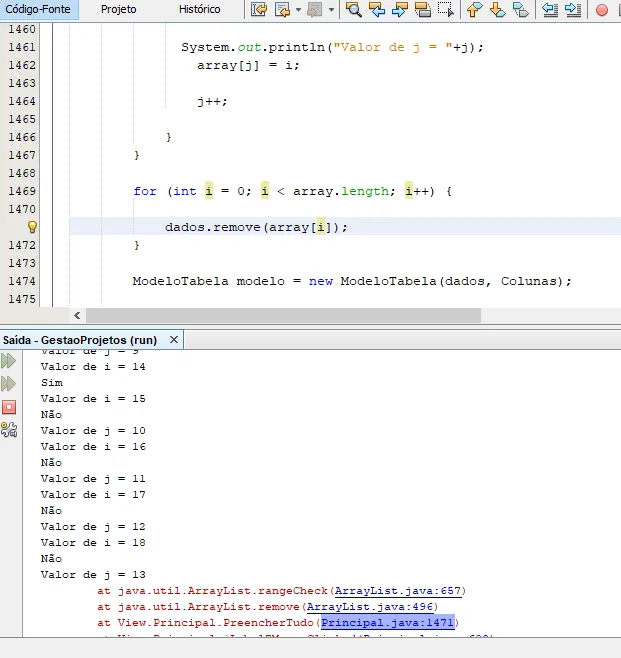Click the Find Selection magnifier icon
The width and height of the screenshot is (621, 658).
(x=353, y=10)
